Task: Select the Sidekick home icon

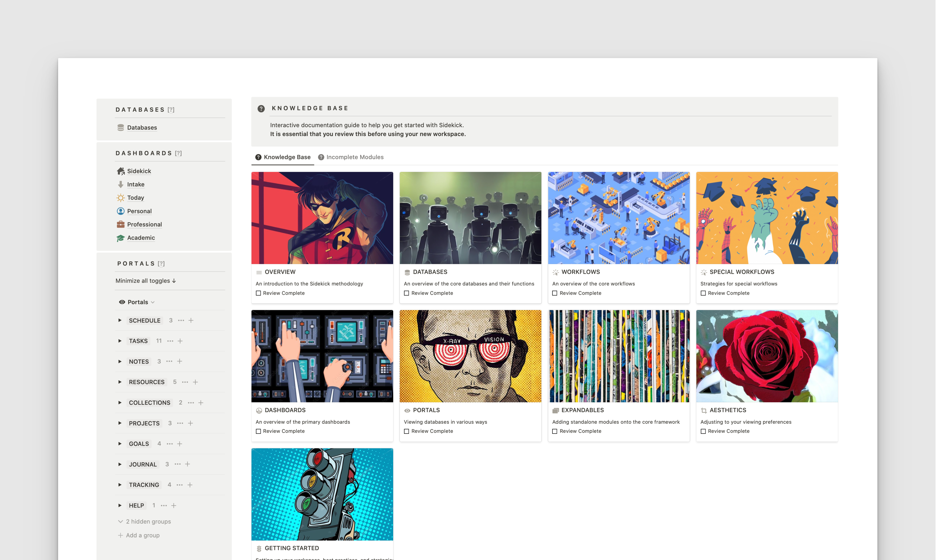Action: click(x=120, y=171)
